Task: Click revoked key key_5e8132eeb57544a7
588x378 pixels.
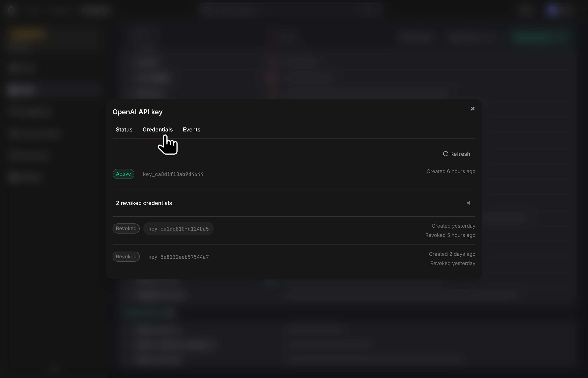Action: tap(178, 257)
